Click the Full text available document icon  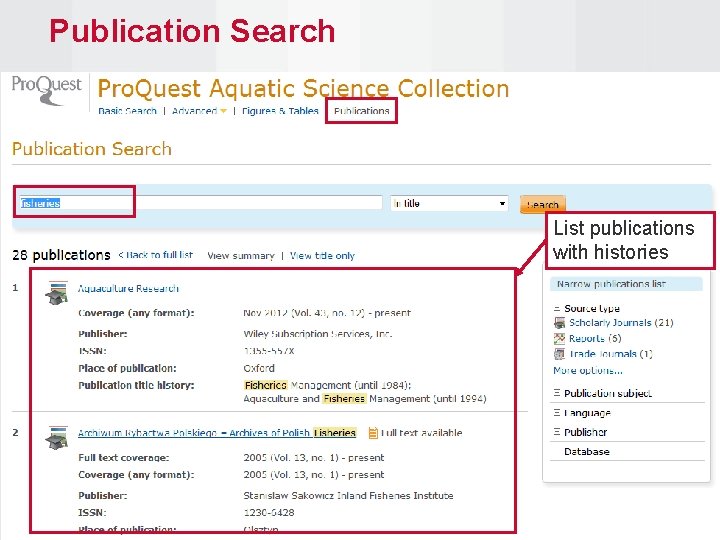click(x=373, y=433)
